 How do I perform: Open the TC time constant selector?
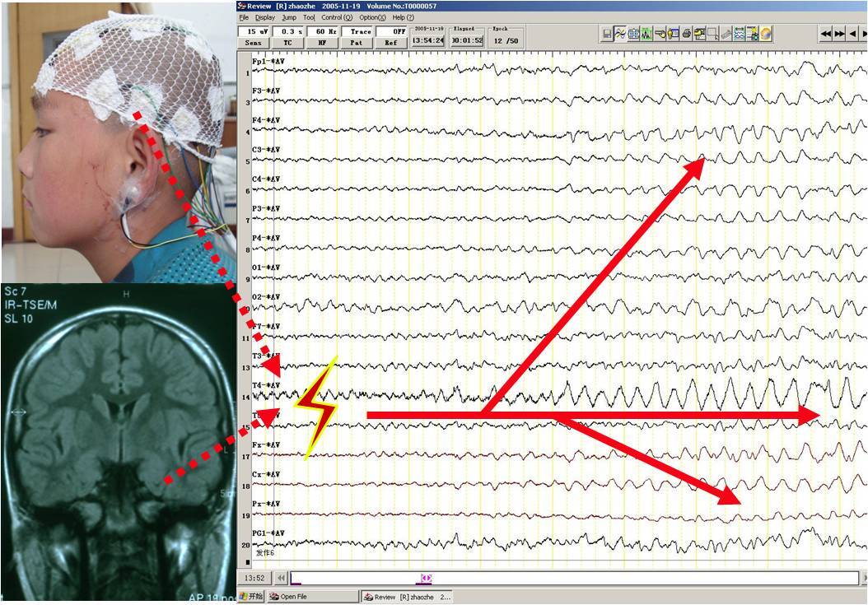click(x=287, y=43)
